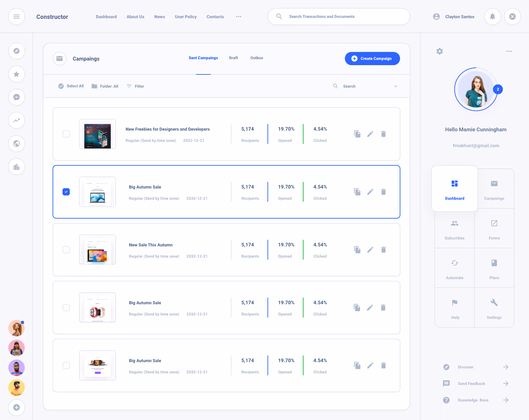Click the star Favorites icon in sidebar
This screenshot has width=529, height=420.
coord(16,74)
